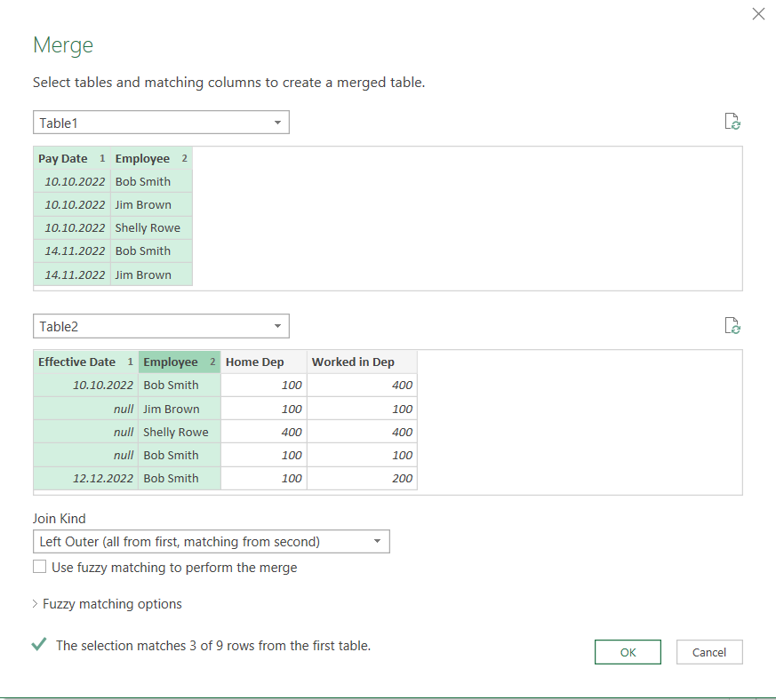
Task: Open the Join Kind dropdown
Action: [x=380, y=541]
